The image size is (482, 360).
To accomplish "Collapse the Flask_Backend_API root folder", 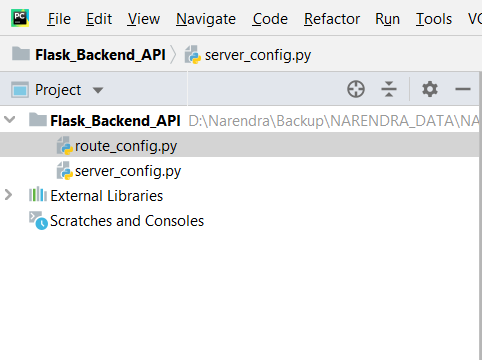I will 10,119.
